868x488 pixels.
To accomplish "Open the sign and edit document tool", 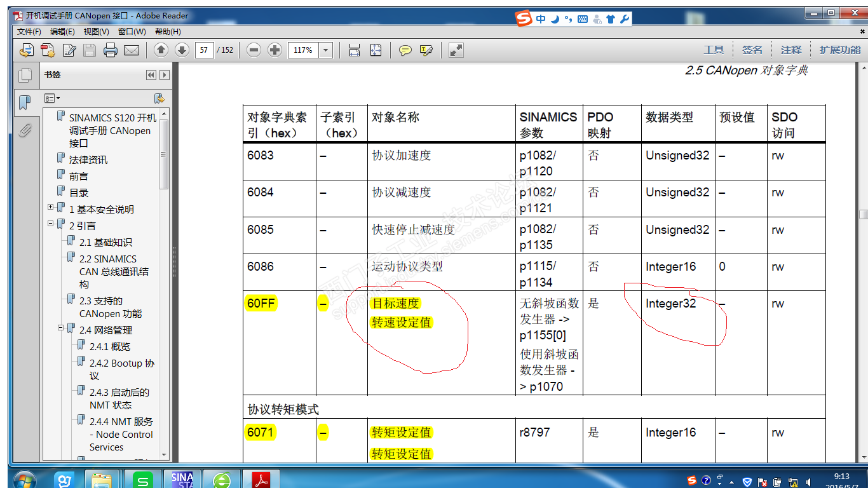I will click(x=69, y=50).
